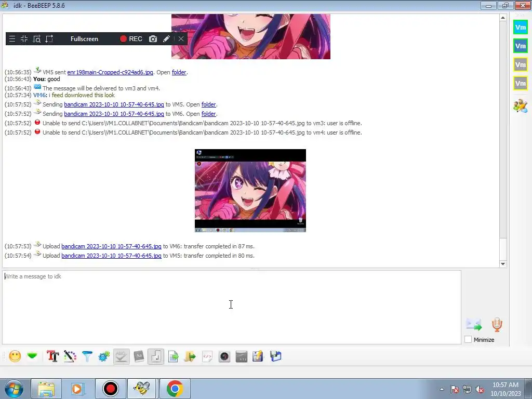Open the font color picker pencil icon
This screenshot has width=532, height=399.
coord(70,356)
